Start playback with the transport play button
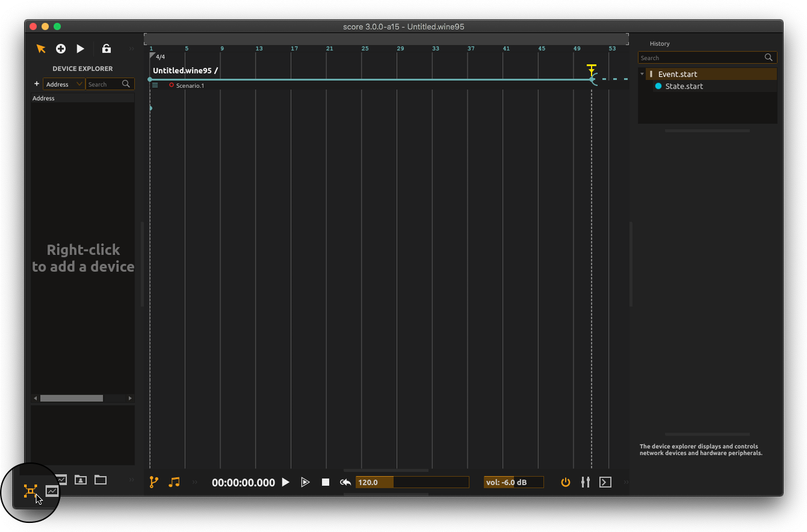This screenshot has width=807, height=532. 286,482
